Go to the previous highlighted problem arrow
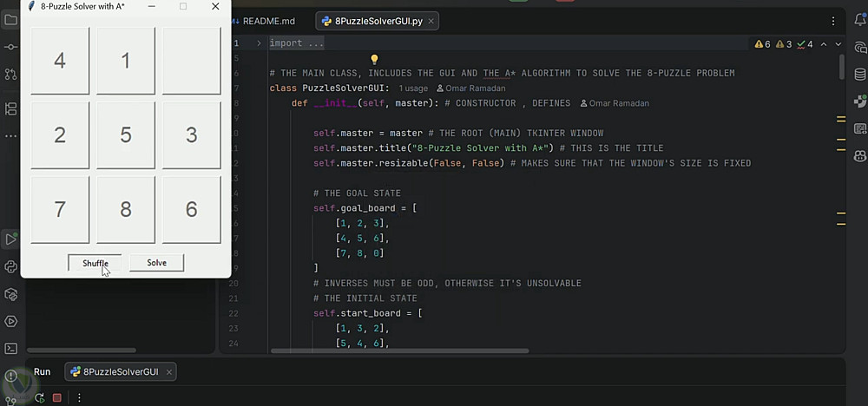The height and width of the screenshot is (406, 868). (x=824, y=44)
